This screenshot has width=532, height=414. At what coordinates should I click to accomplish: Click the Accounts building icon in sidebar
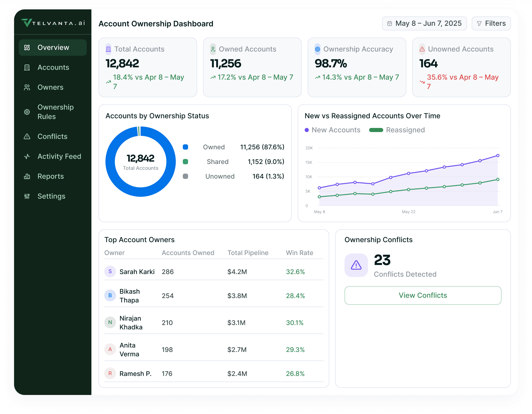click(x=27, y=67)
